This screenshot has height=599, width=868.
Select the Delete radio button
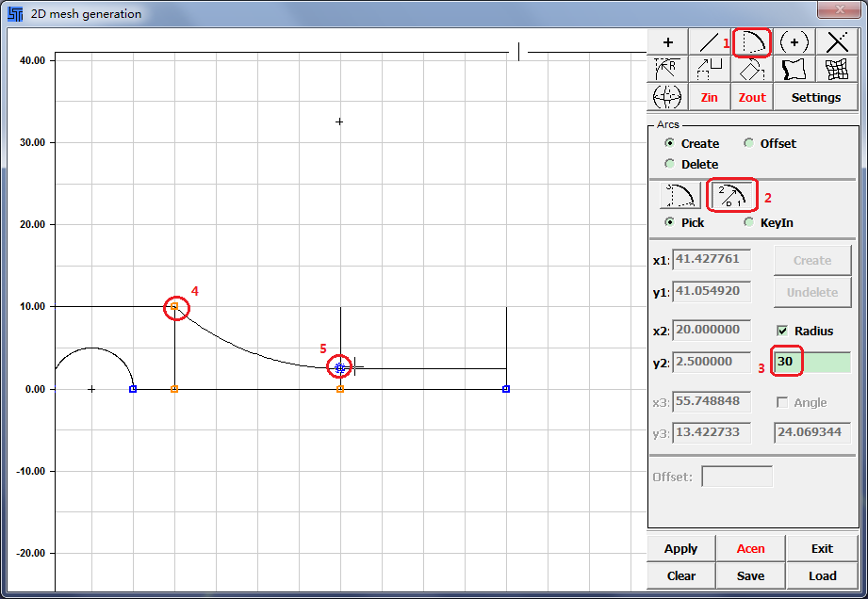(x=670, y=164)
